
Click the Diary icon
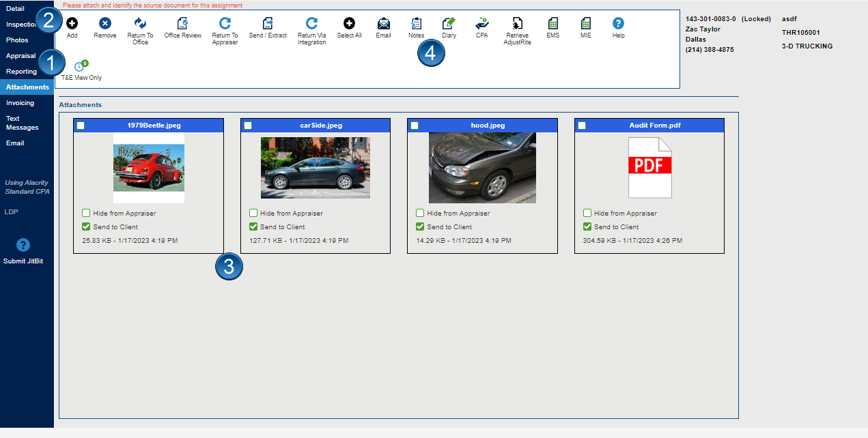(449, 23)
